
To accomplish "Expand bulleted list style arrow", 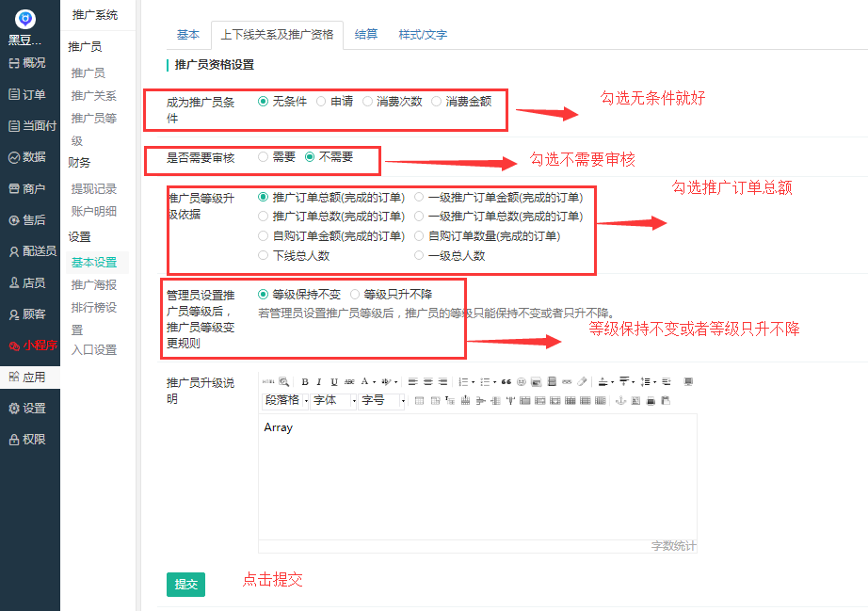I will tap(495, 382).
